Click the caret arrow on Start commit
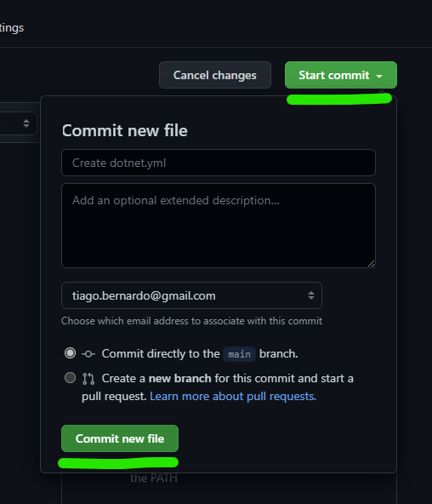This screenshot has height=504, width=432. click(379, 76)
